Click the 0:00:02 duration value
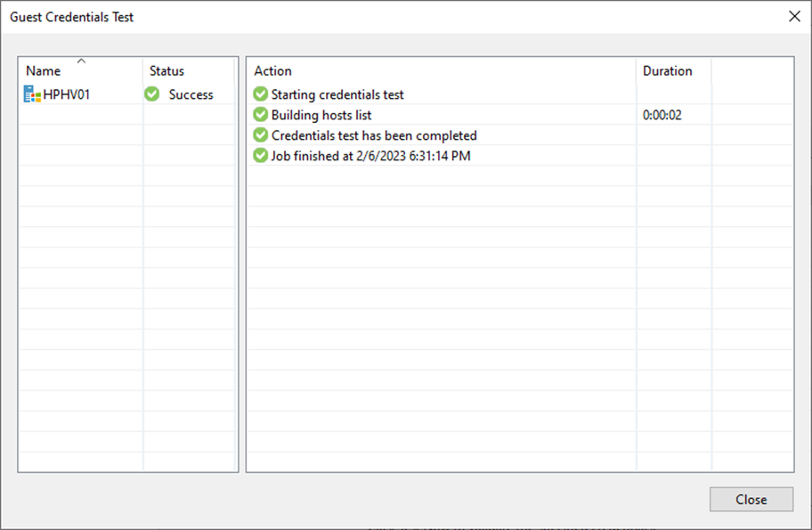 click(662, 115)
